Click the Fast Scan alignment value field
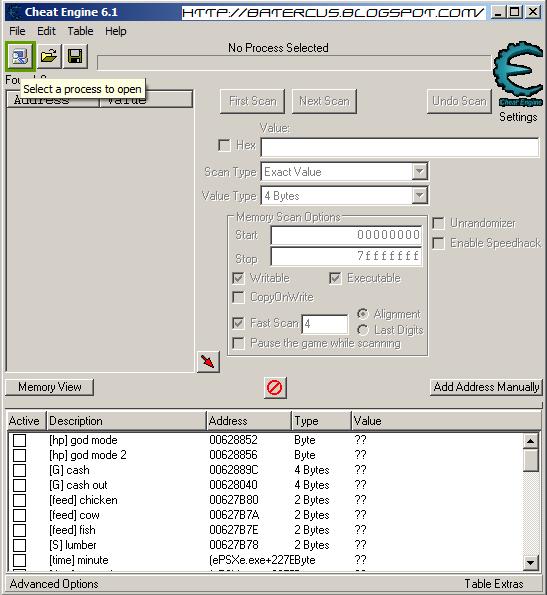 point(325,324)
